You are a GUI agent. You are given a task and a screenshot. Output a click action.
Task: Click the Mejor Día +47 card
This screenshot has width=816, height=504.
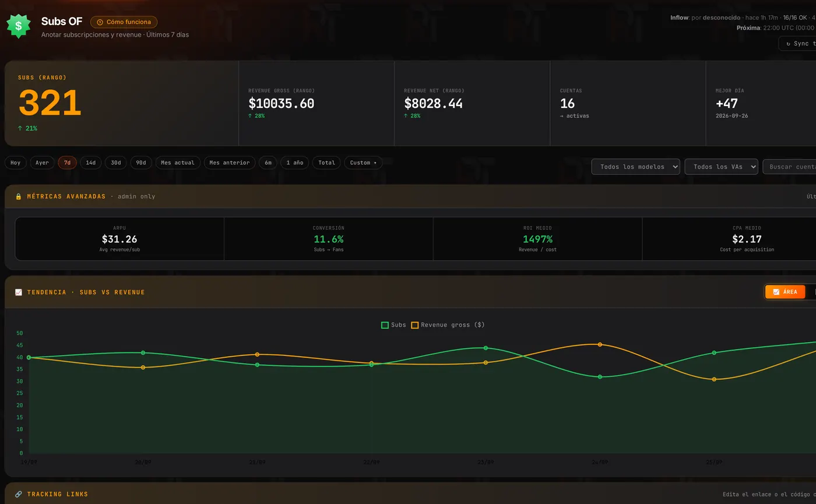point(761,103)
